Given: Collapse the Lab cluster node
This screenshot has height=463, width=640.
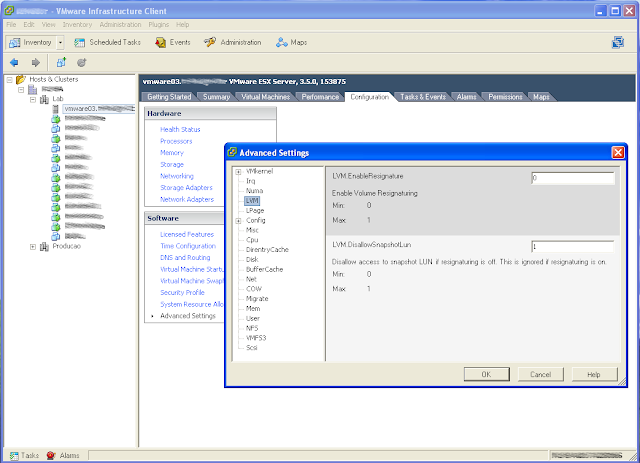Looking at the screenshot, I should [33, 99].
